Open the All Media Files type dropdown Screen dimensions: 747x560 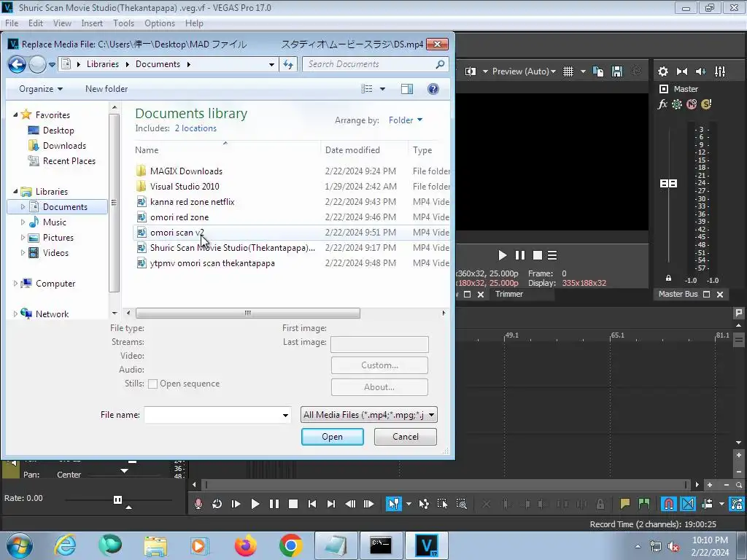point(369,415)
